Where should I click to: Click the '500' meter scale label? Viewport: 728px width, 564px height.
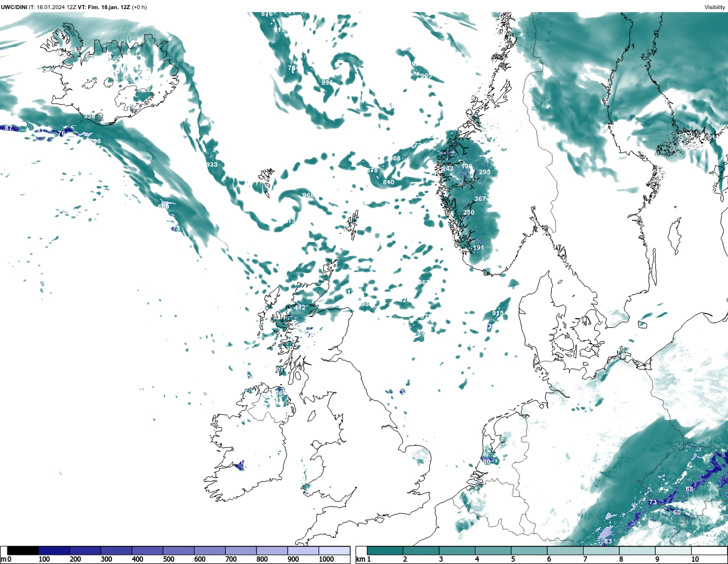(168, 559)
